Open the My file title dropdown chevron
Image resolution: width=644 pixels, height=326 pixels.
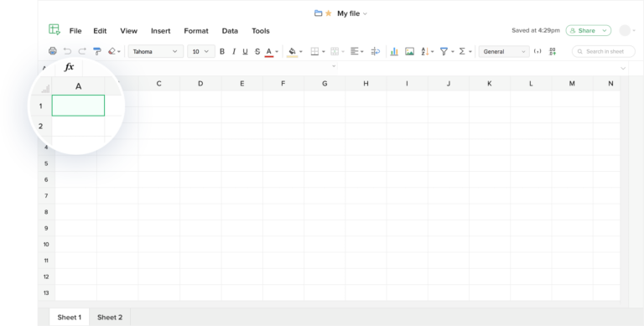tap(365, 14)
